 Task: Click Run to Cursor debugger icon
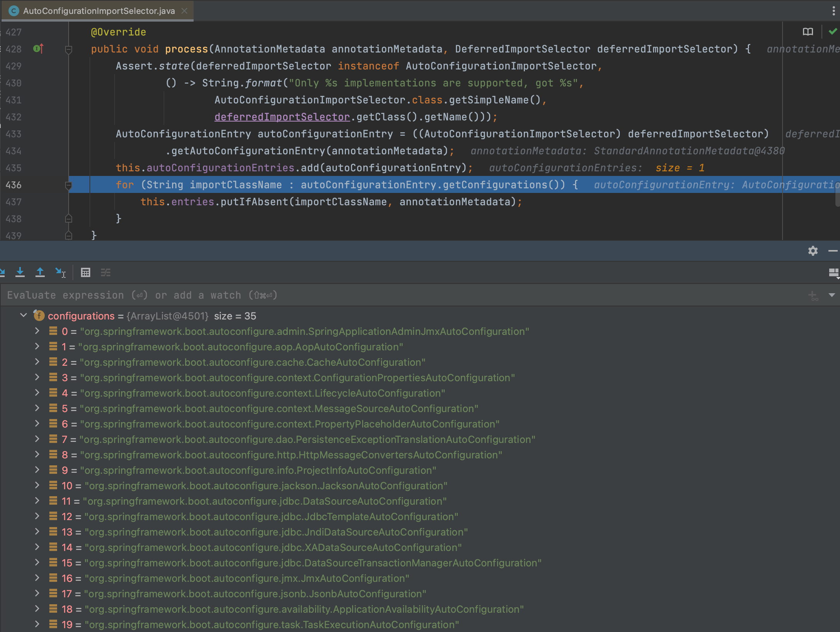tap(60, 272)
